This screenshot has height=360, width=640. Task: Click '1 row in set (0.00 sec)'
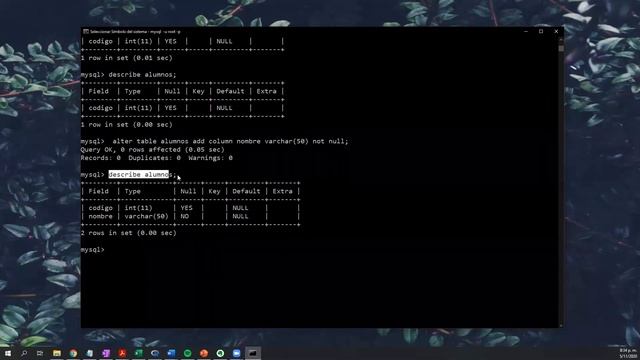pos(127,124)
